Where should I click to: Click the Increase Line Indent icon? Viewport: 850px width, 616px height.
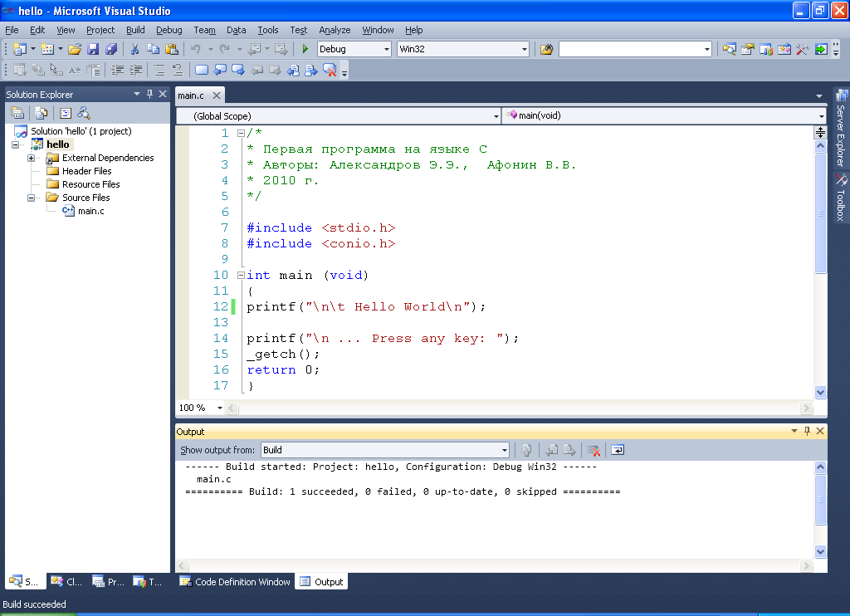(x=135, y=70)
